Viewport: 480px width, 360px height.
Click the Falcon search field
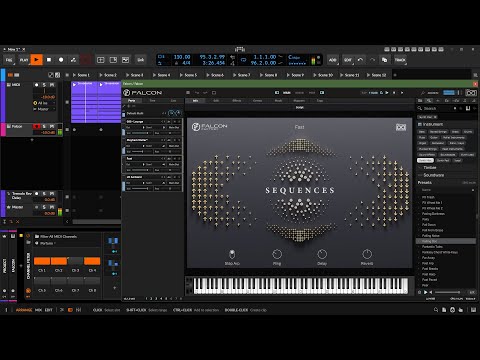pos(437,108)
